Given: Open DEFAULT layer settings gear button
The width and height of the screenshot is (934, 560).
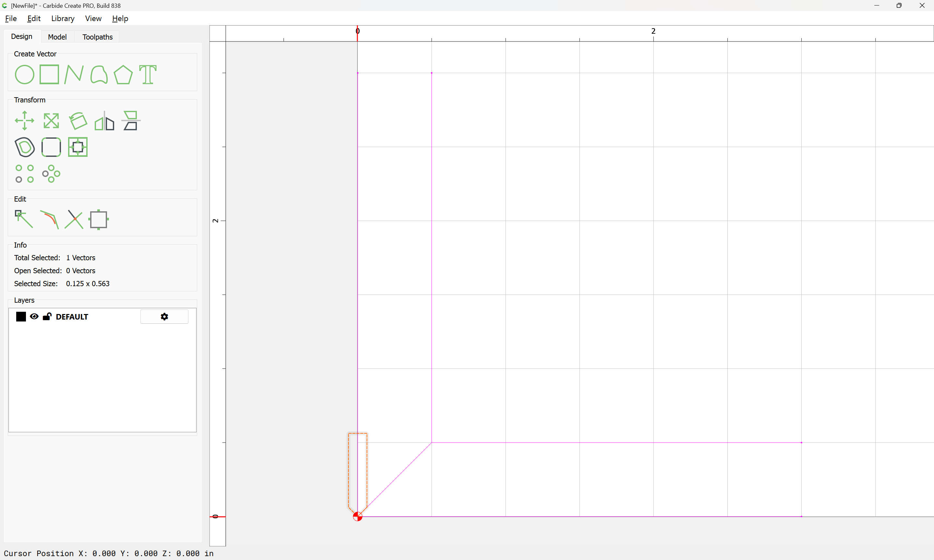Looking at the screenshot, I should [164, 317].
